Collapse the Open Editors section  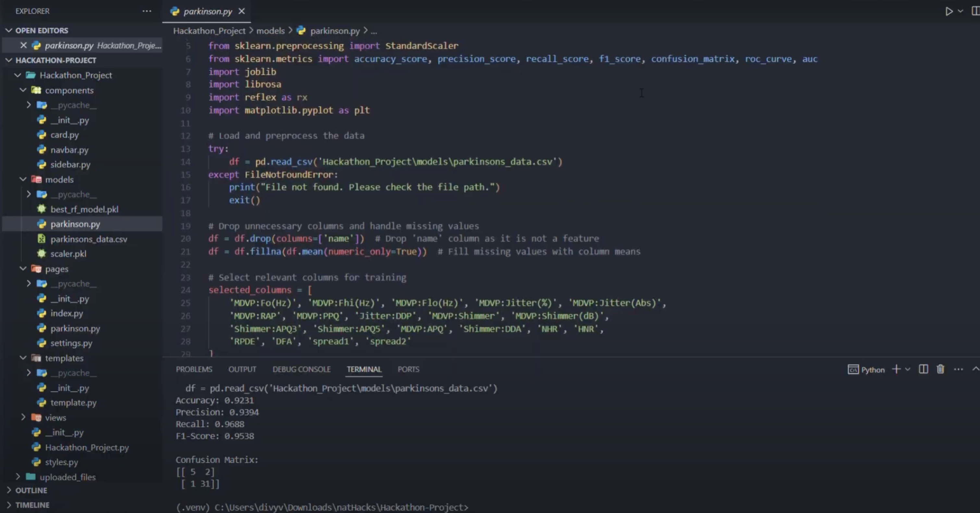9,30
